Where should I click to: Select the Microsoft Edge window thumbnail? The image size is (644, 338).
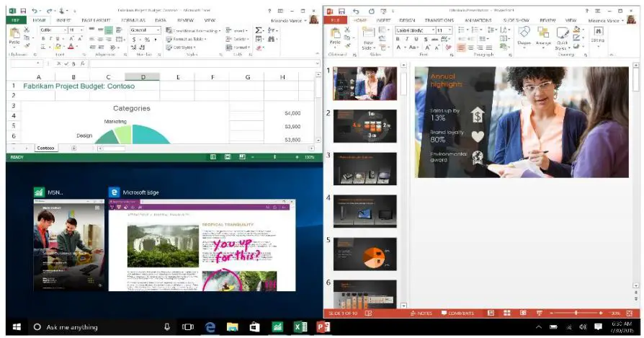point(202,245)
